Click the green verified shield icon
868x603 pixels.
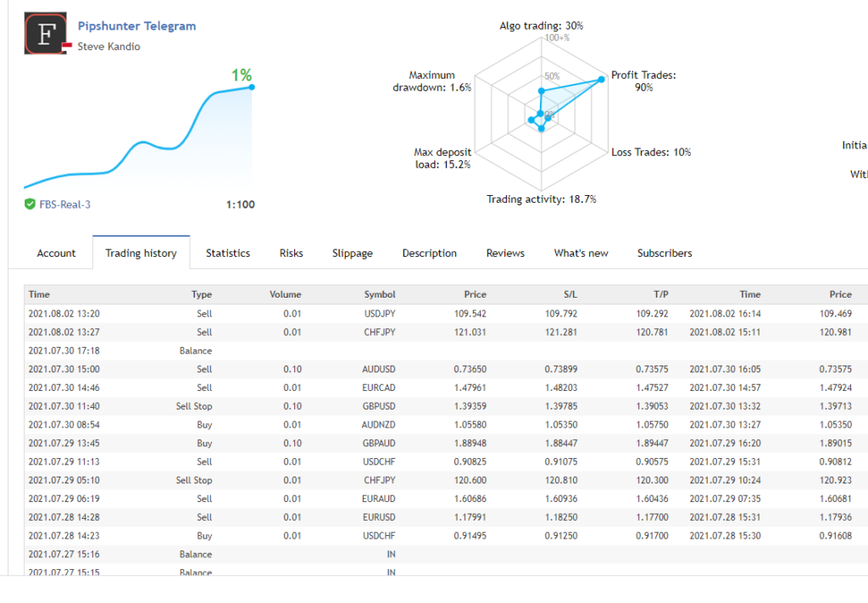click(30, 204)
